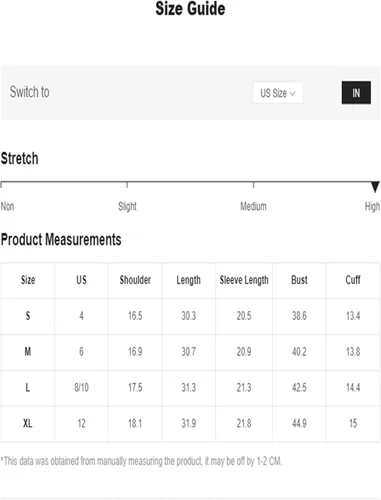The width and height of the screenshot is (381, 500).
Task: Select the size M row label
Action: click(28, 351)
